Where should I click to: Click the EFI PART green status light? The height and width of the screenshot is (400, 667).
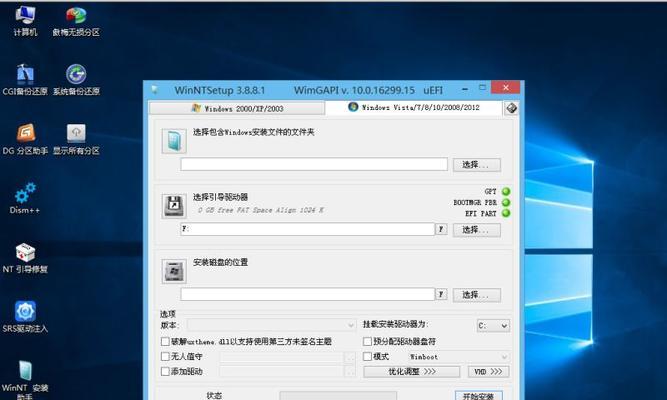(x=506, y=213)
